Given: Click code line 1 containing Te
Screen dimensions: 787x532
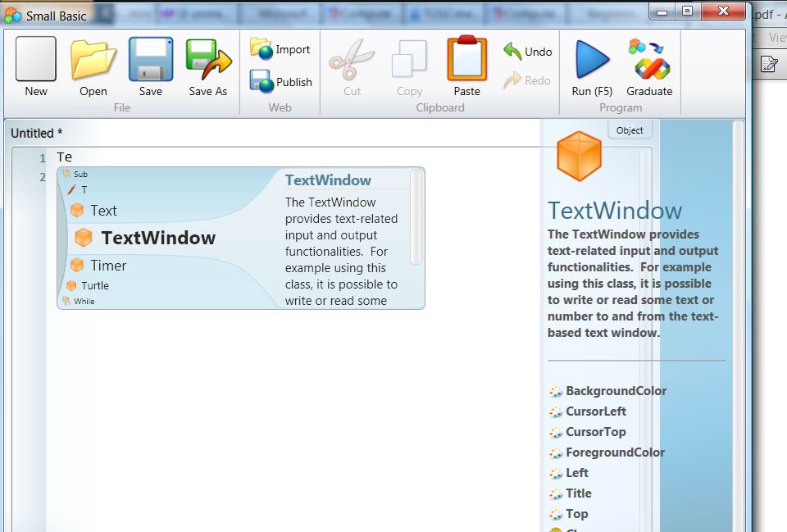Looking at the screenshot, I should 64,157.
